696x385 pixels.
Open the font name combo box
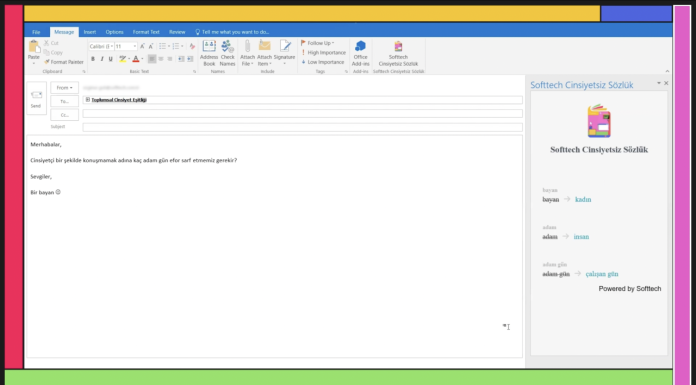coord(101,46)
